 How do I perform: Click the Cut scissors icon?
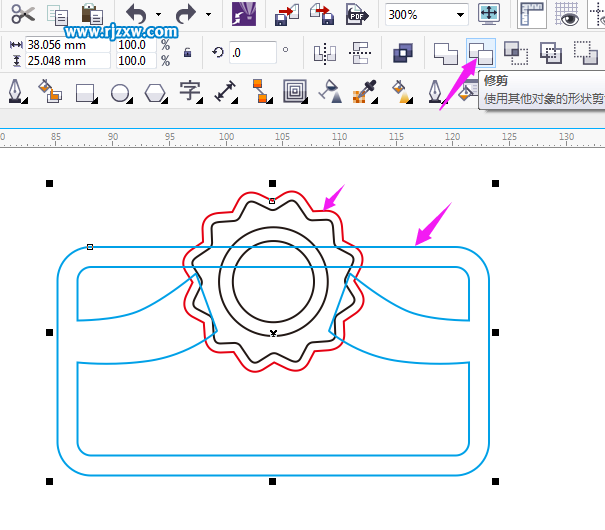[23, 14]
